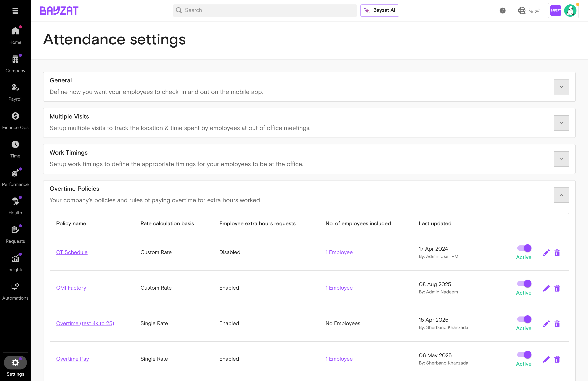
Task: Delete the QMI Factory policy
Action: pyautogui.click(x=557, y=288)
